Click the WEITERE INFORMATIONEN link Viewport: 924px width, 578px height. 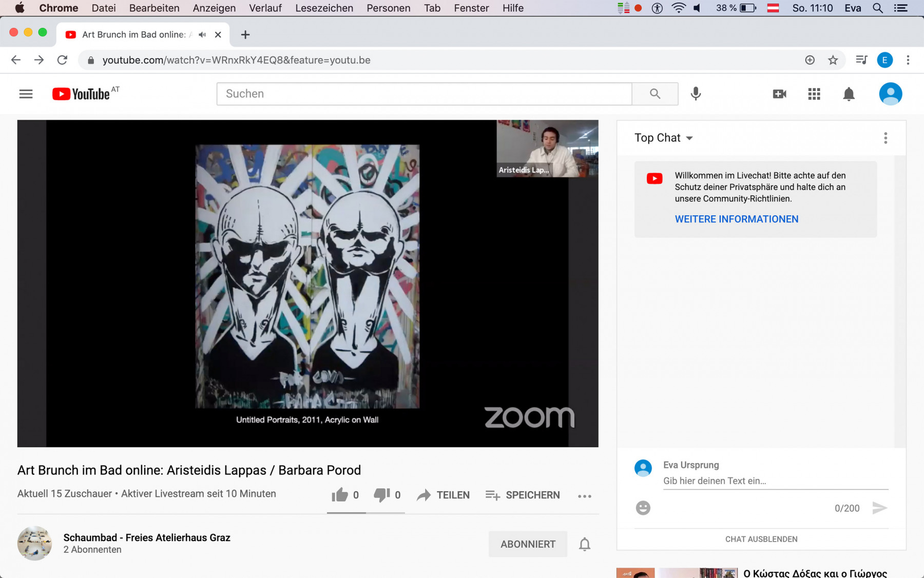pos(736,219)
